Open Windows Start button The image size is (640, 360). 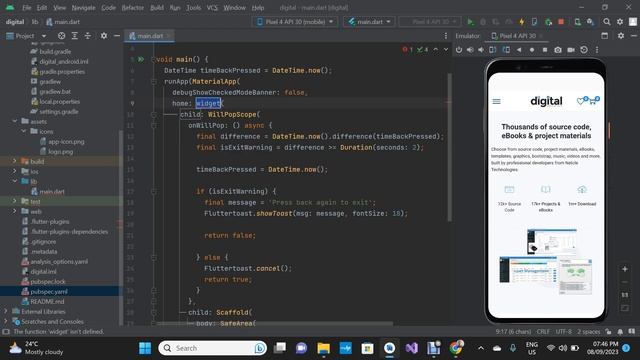[x=145, y=348]
